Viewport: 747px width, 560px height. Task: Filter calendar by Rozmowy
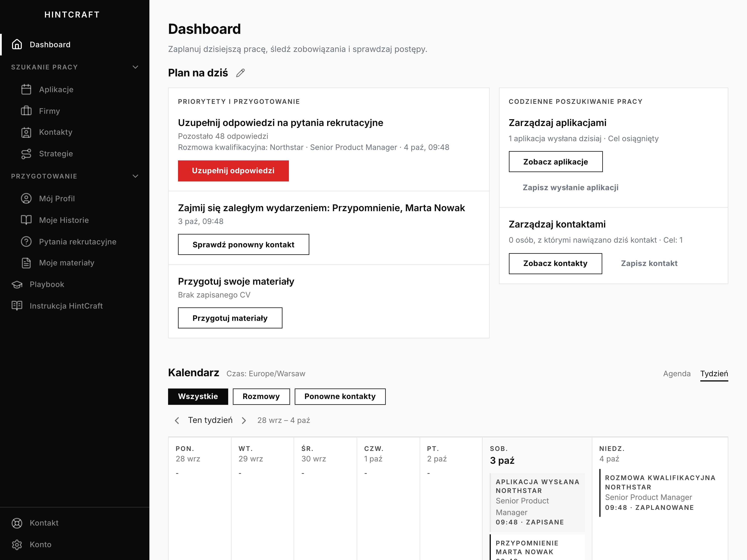[261, 396]
